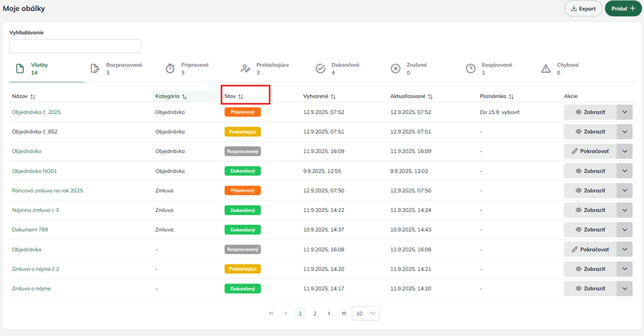Expand actions dropdown for Objednávka č. 2025

click(624, 112)
